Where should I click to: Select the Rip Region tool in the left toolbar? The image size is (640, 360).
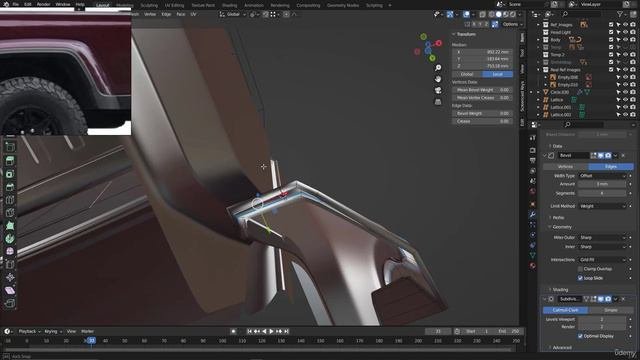click(x=10, y=304)
